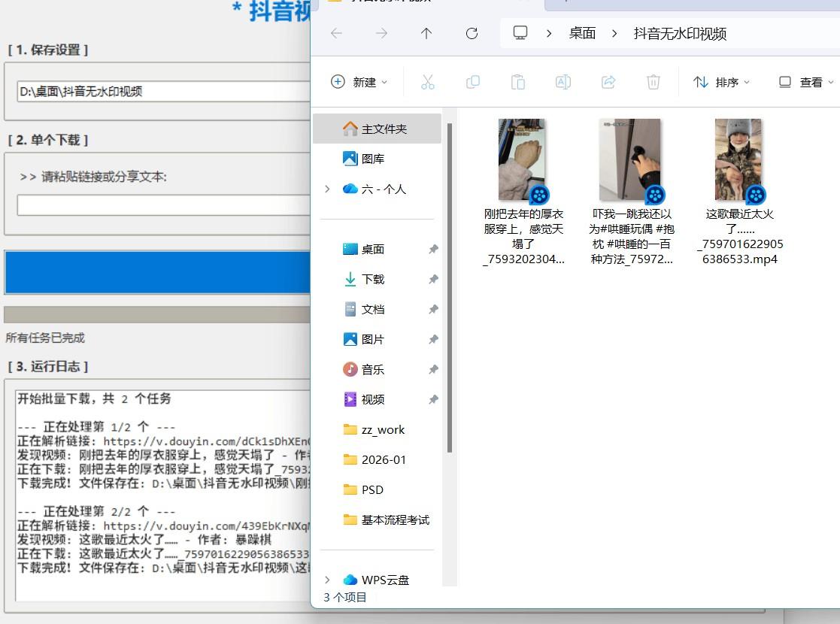Click the Copy icon in Explorer toolbar
840x624 pixels.
pyautogui.click(x=473, y=82)
